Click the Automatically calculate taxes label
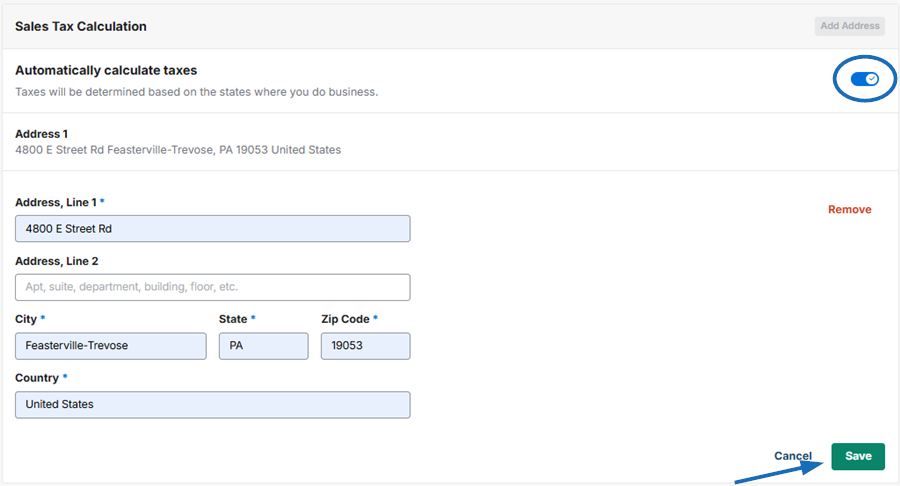This screenshot has height=486, width=900. (x=106, y=70)
